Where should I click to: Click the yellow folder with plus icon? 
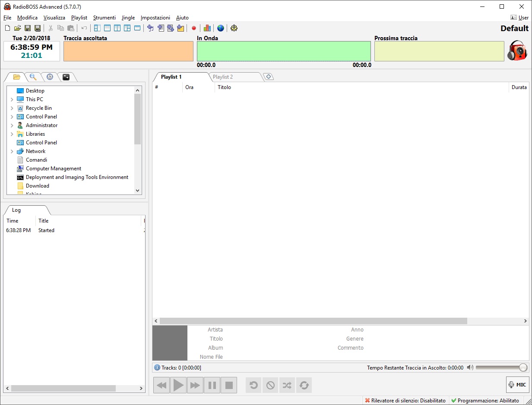(180, 28)
